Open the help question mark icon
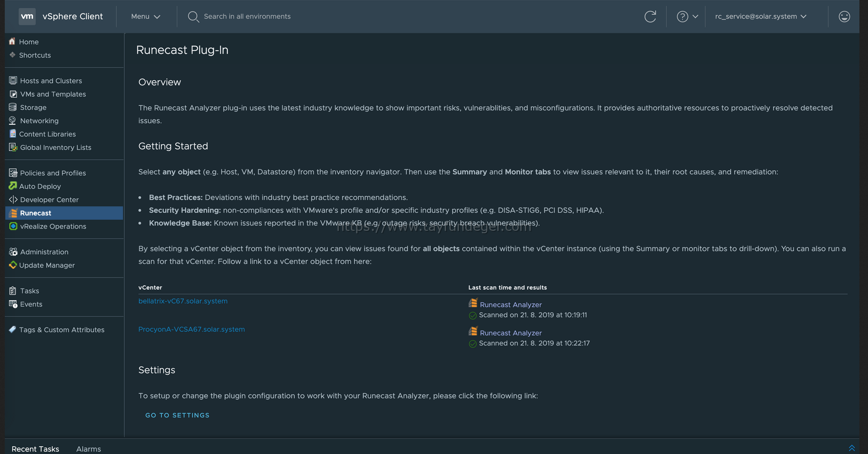 point(682,16)
